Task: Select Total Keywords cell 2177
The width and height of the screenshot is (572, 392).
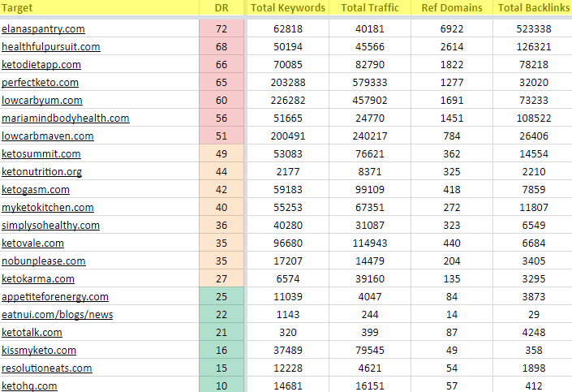Action: point(288,172)
